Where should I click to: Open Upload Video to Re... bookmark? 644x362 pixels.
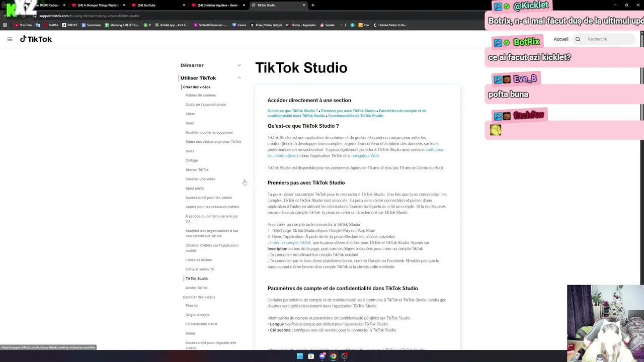(x=390, y=25)
